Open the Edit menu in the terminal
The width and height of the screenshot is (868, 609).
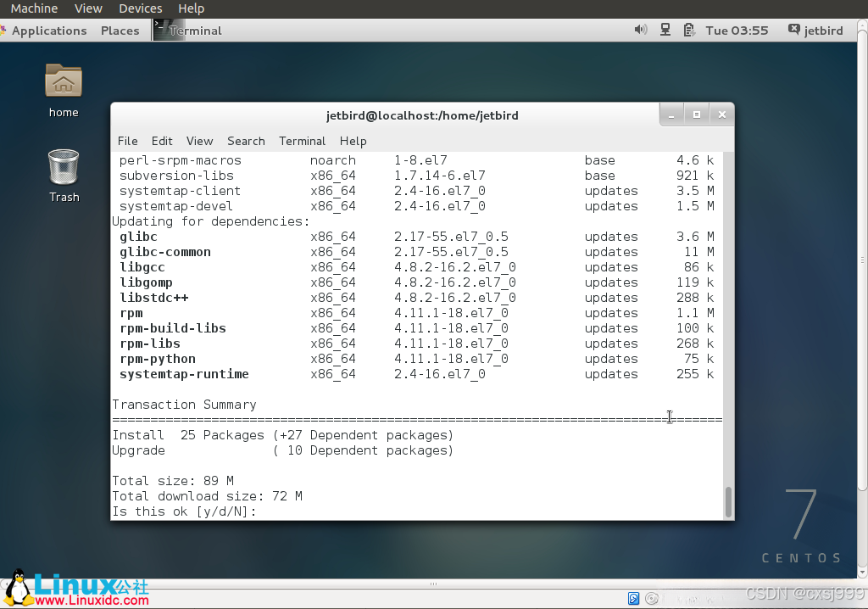162,141
